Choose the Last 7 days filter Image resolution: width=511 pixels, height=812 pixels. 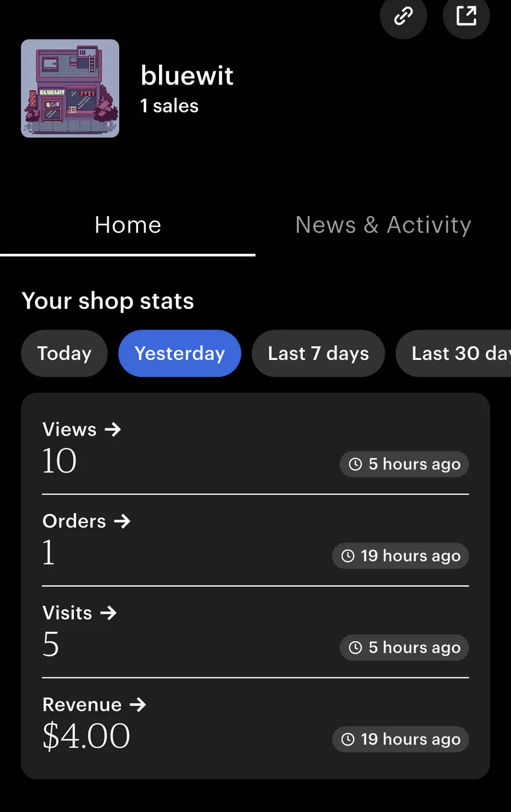(318, 353)
